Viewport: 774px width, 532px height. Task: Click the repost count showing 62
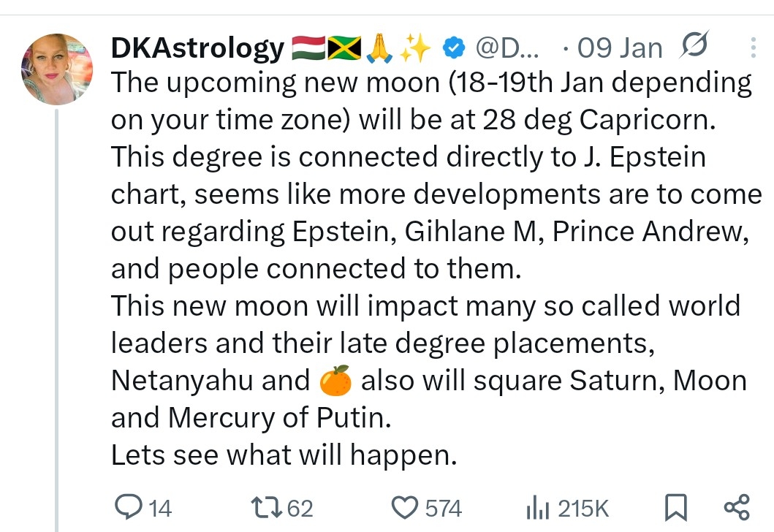pos(300,508)
